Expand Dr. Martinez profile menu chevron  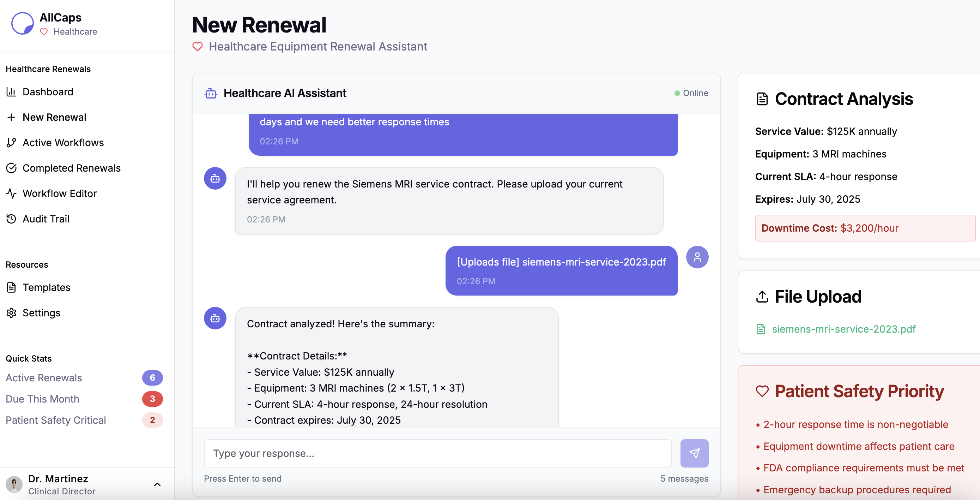157,484
